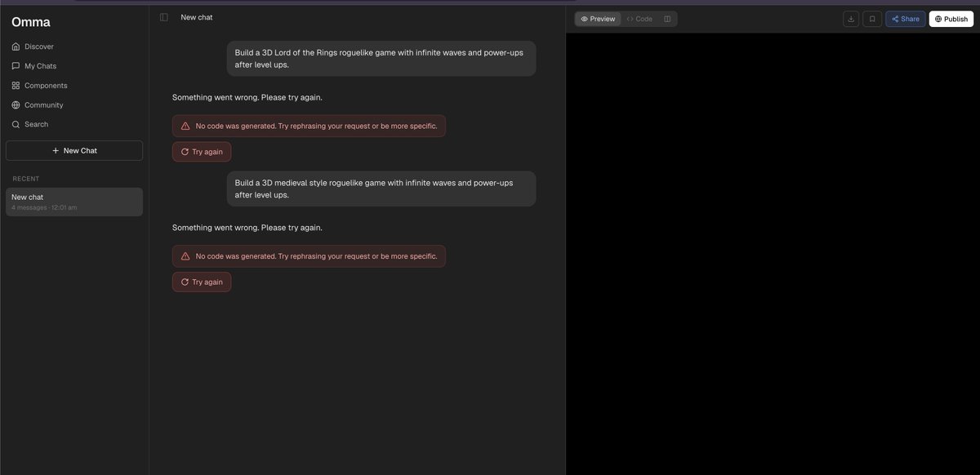
Task: Click the My Chats speech bubble icon
Action: [x=16, y=66]
